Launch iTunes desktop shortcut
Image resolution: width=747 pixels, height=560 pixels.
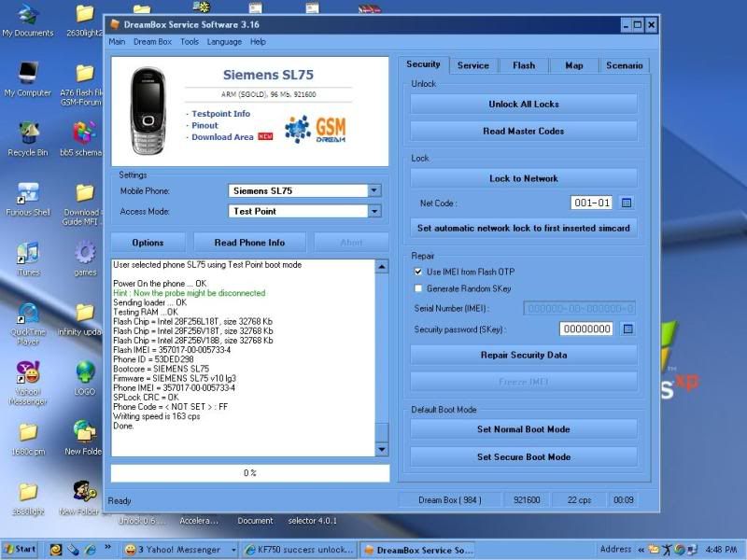[28, 259]
